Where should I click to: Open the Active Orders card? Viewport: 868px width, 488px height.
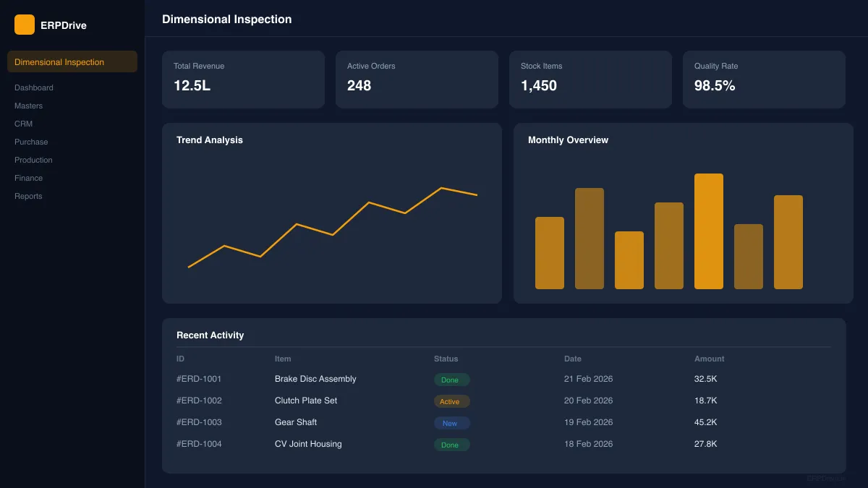tap(417, 80)
